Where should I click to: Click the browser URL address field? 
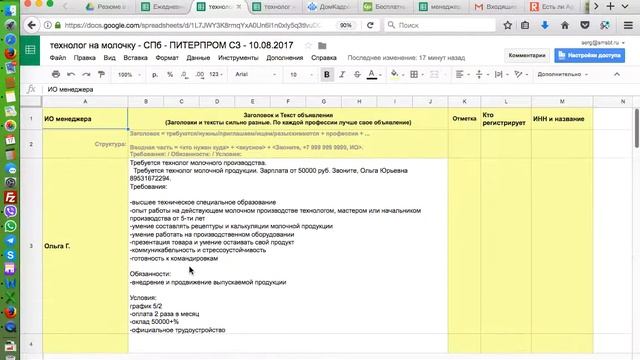pyautogui.click(x=192, y=25)
